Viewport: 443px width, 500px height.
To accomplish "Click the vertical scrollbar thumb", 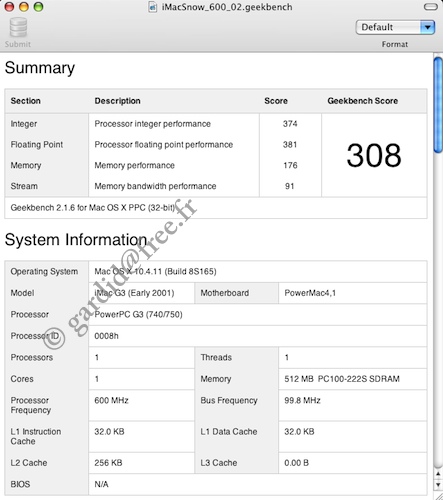I will pos(438,105).
